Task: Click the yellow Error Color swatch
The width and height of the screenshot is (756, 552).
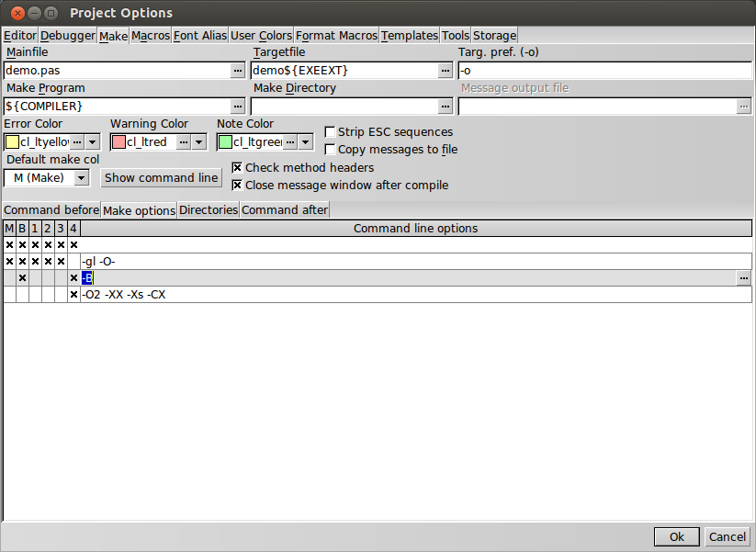Action: tap(12, 142)
